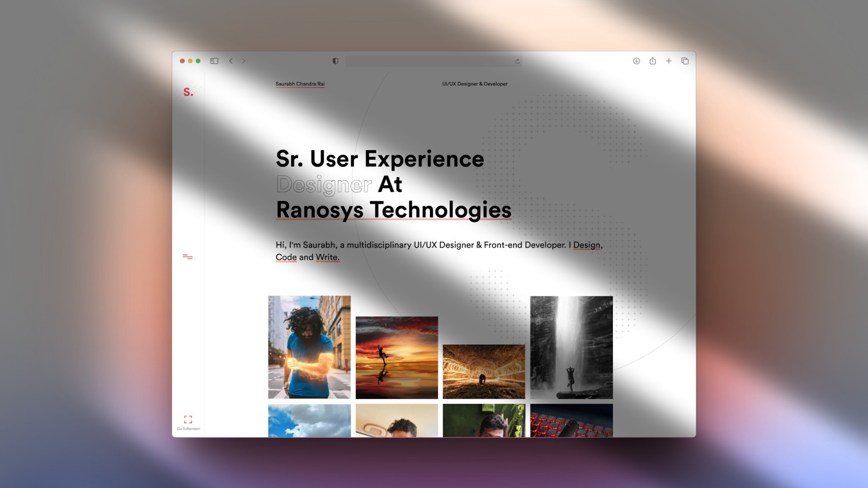Open the Saurabh Chandra Rai link
The image size is (868, 488).
point(300,84)
